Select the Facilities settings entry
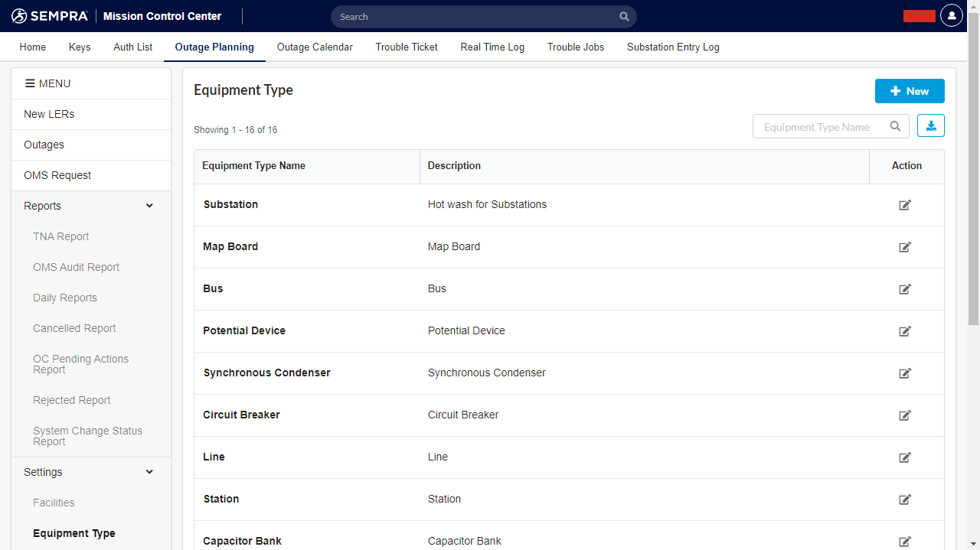980x550 pixels. click(x=54, y=503)
